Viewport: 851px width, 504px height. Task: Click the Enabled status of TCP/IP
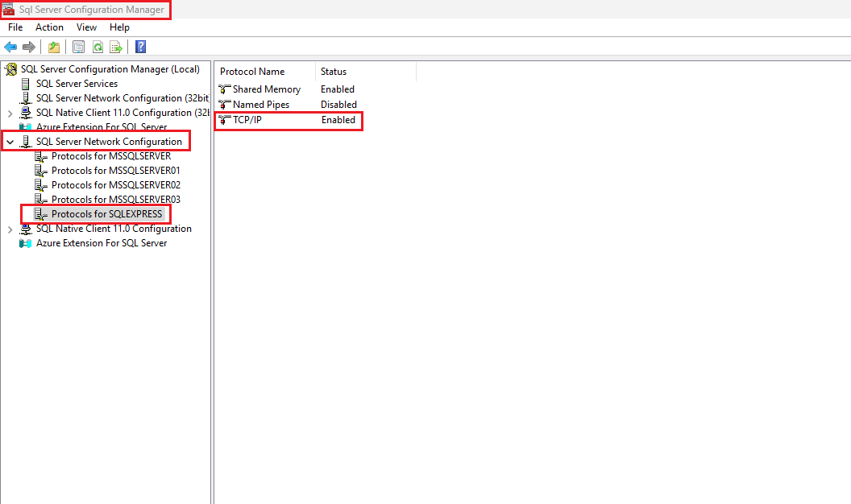click(338, 120)
